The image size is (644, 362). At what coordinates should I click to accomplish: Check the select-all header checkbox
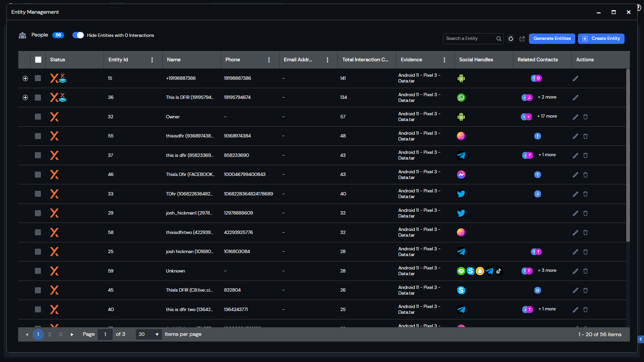38,60
